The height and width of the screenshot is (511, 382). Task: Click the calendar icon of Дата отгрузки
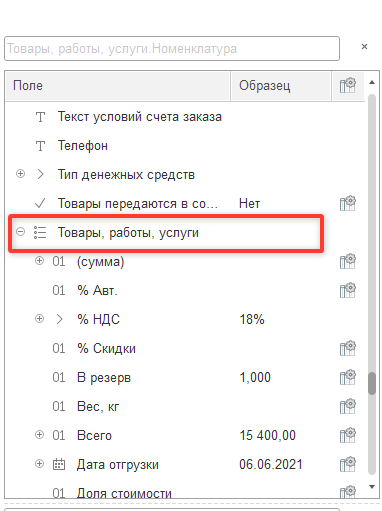(59, 464)
